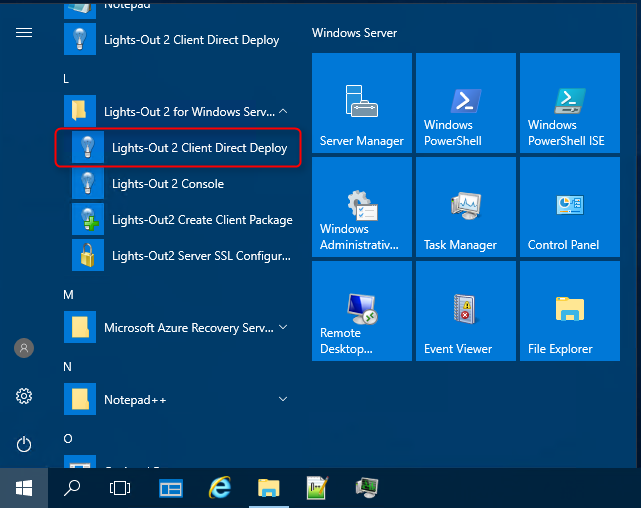641x508 pixels.
Task: Click the Power icon
Action: [24, 444]
